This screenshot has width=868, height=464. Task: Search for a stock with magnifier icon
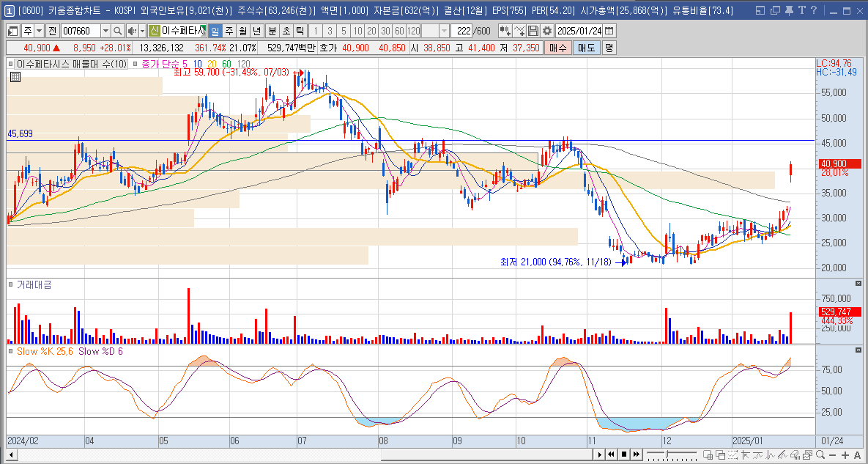pos(117,31)
